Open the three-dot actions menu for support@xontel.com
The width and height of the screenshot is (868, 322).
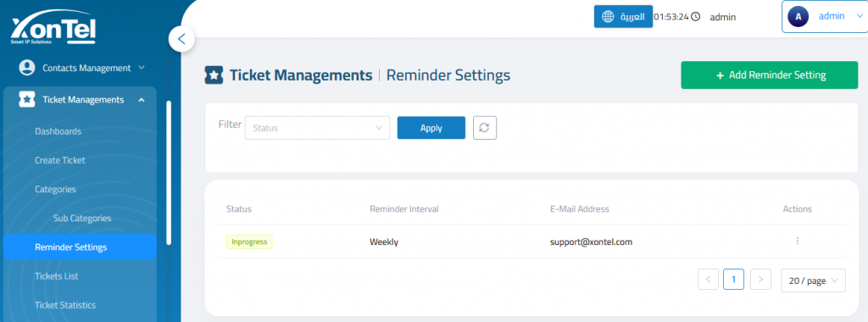point(797,241)
